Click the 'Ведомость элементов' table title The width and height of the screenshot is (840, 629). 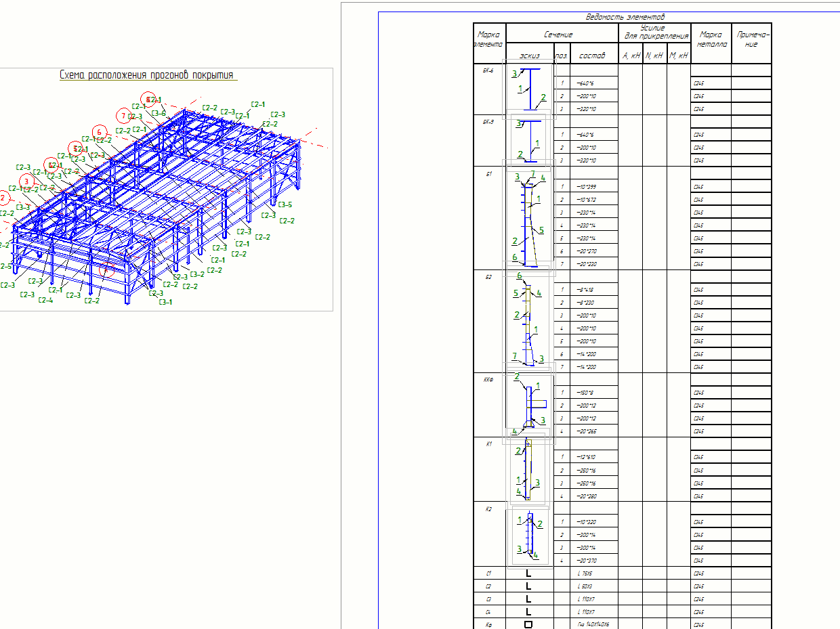625,17
